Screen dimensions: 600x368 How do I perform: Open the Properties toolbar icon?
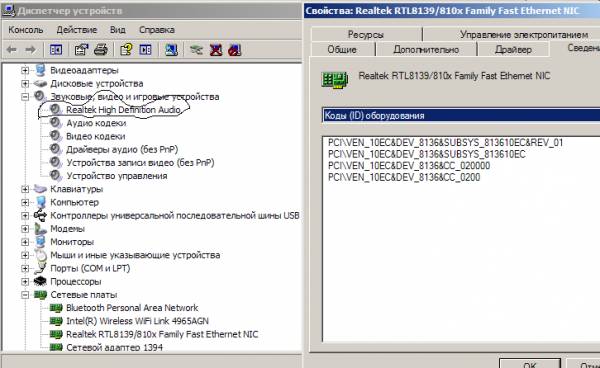click(x=81, y=50)
